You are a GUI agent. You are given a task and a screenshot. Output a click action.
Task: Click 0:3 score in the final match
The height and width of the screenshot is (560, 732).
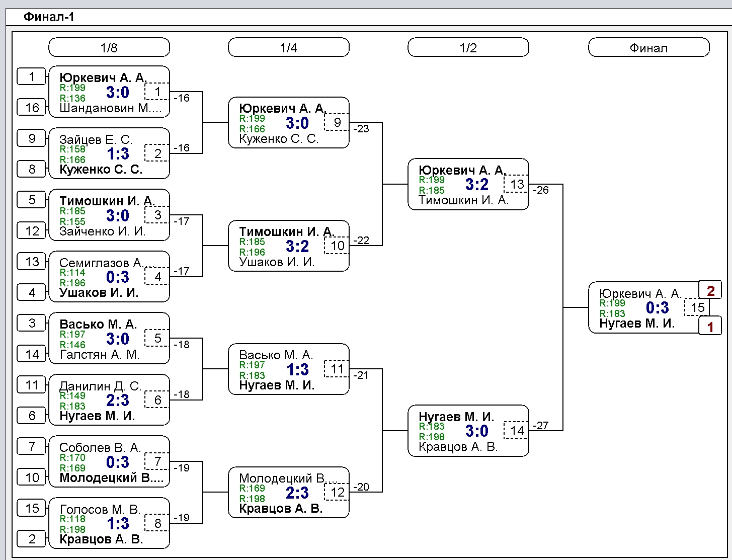coord(658,308)
